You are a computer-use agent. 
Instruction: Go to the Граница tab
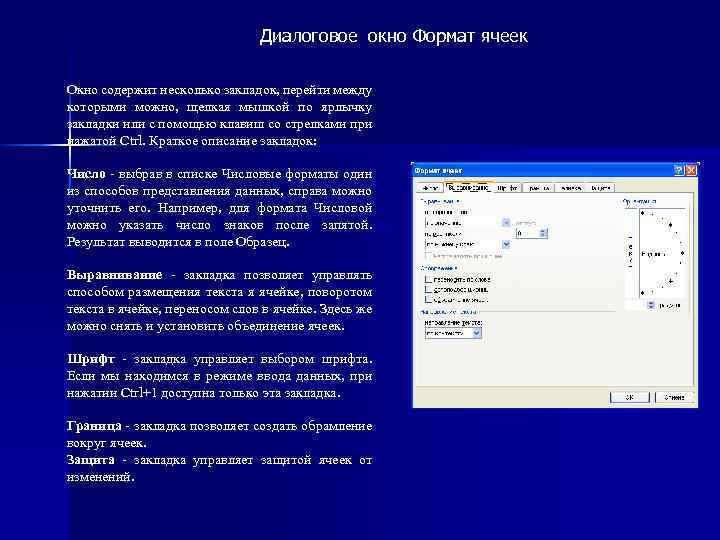539,188
